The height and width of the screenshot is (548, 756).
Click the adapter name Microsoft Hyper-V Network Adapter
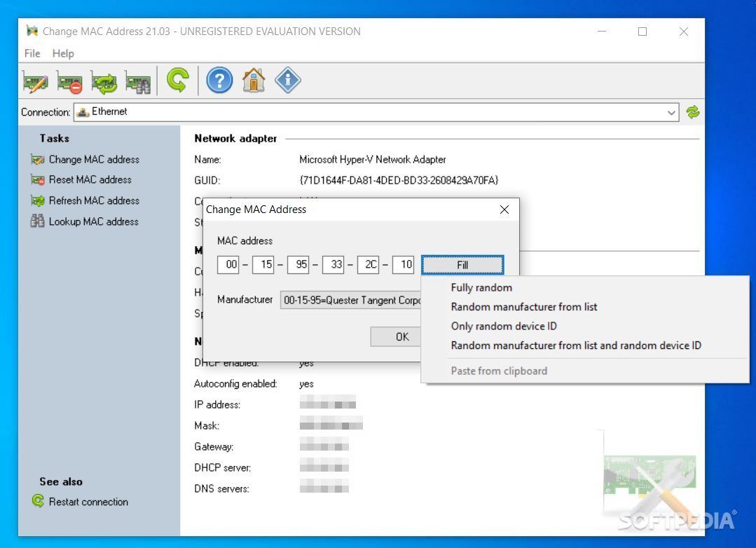(372, 159)
